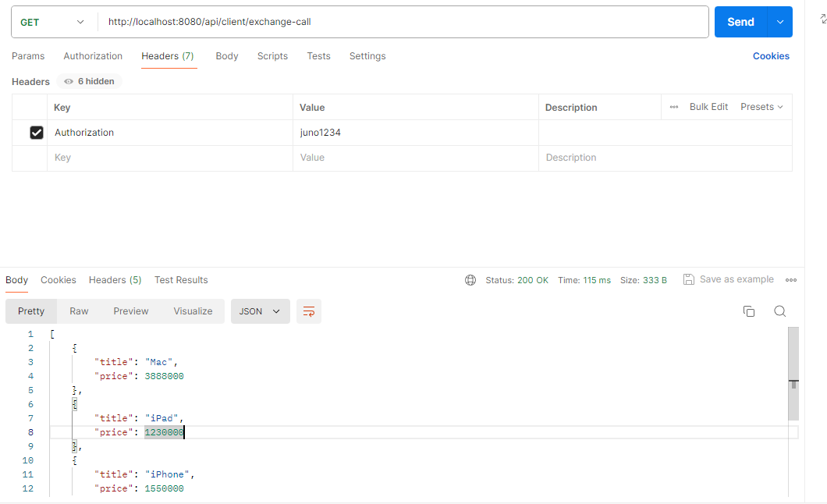
Task: Click the network globe icon
Action: pos(470,280)
